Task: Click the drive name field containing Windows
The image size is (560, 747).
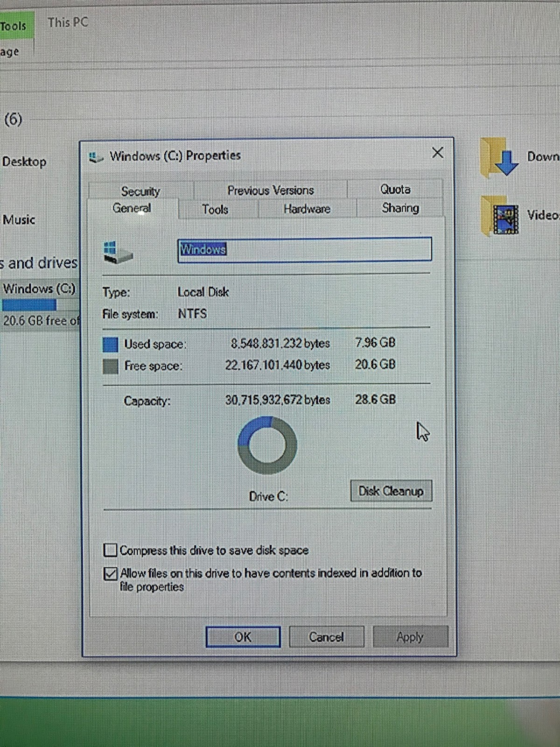Action: 304,250
